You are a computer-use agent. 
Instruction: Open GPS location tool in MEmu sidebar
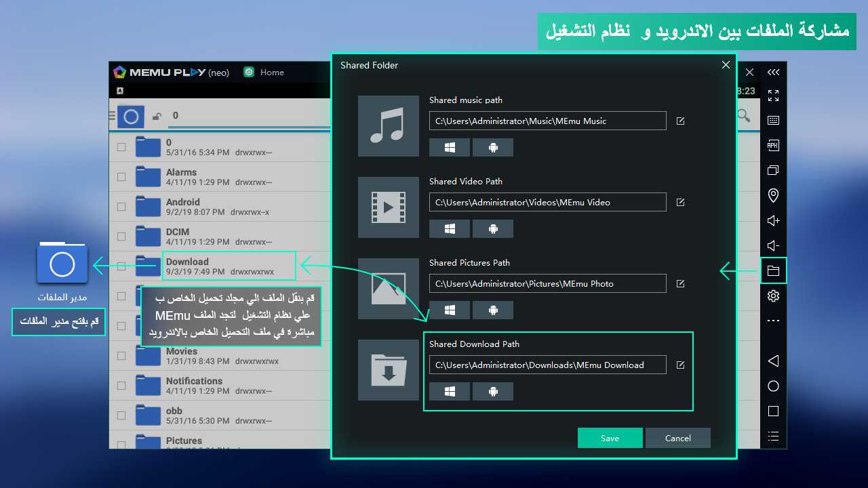point(773,195)
